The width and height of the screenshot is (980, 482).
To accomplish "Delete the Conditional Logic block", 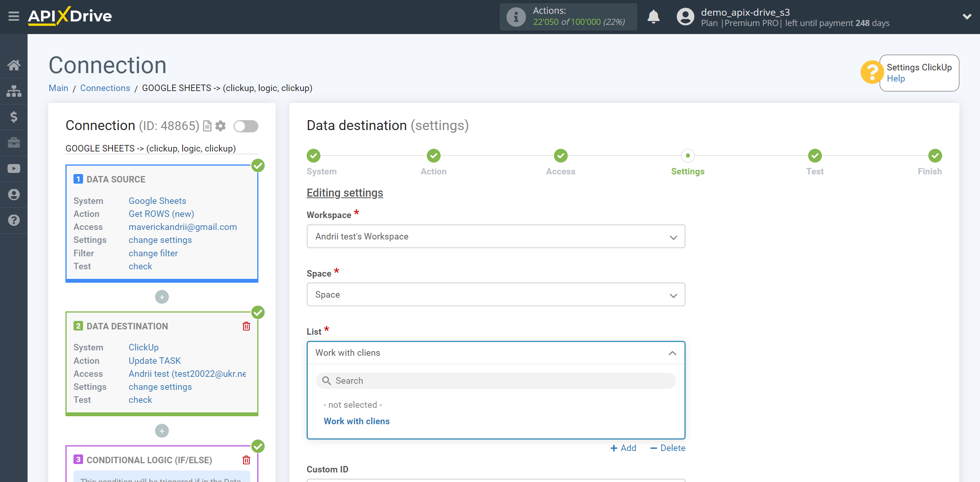I will (246, 460).
